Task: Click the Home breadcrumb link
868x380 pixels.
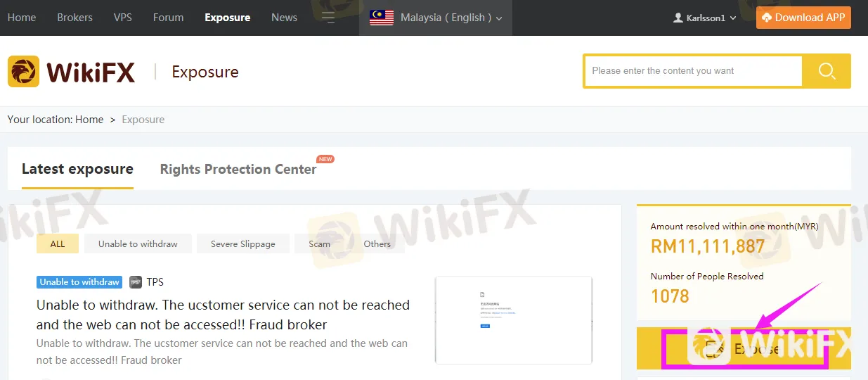Action: tap(89, 120)
